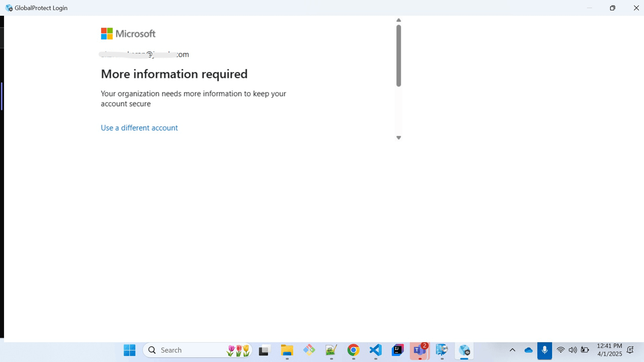Open Visual Studio Code from taskbar
The height and width of the screenshot is (362, 644).
tap(375, 350)
